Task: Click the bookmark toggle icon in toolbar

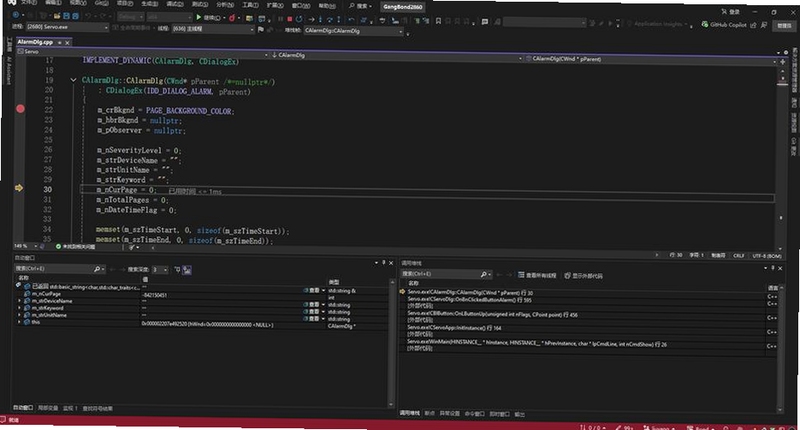Action: (x=438, y=21)
